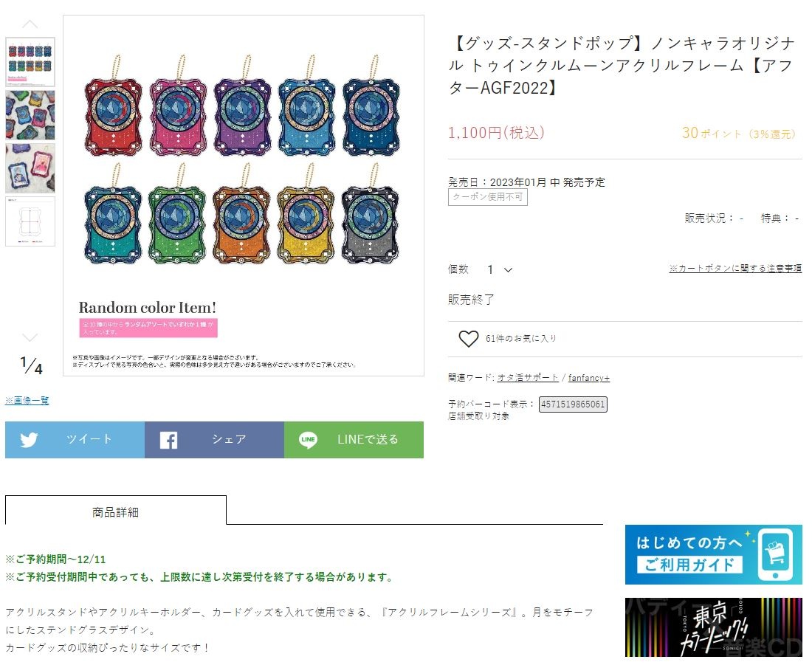Select the third thumbnail with character cards
The height and width of the screenshot is (665, 812).
coord(30,168)
